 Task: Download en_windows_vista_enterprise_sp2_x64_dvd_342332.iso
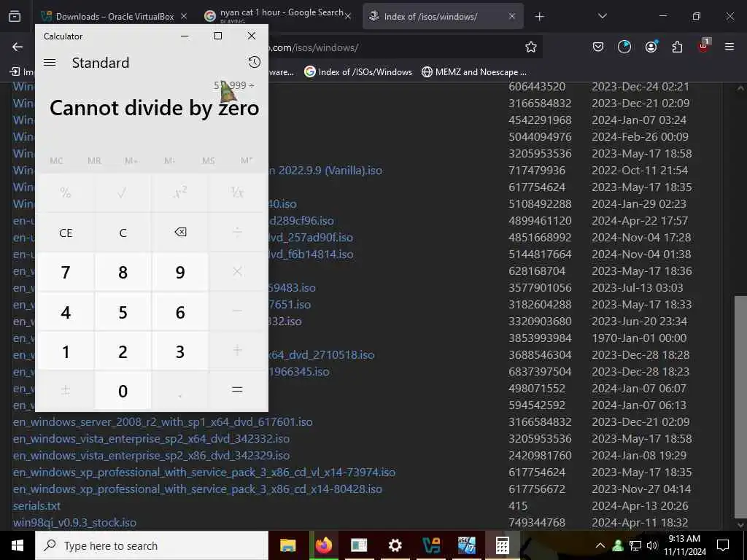(x=151, y=438)
